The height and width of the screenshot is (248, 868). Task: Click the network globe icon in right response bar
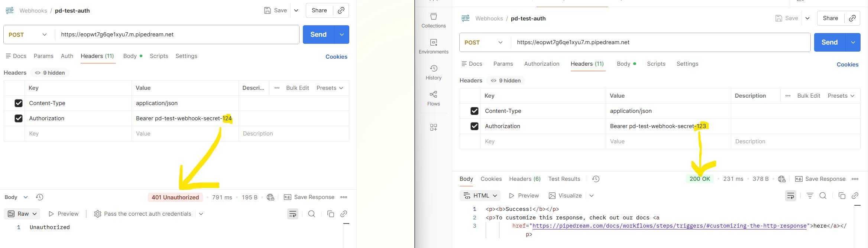tap(782, 179)
